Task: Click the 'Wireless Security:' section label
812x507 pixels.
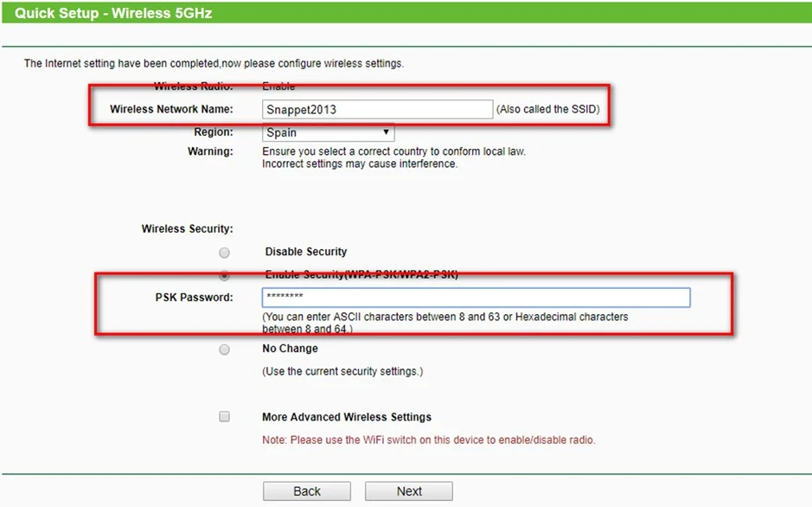Action: pyautogui.click(x=187, y=229)
